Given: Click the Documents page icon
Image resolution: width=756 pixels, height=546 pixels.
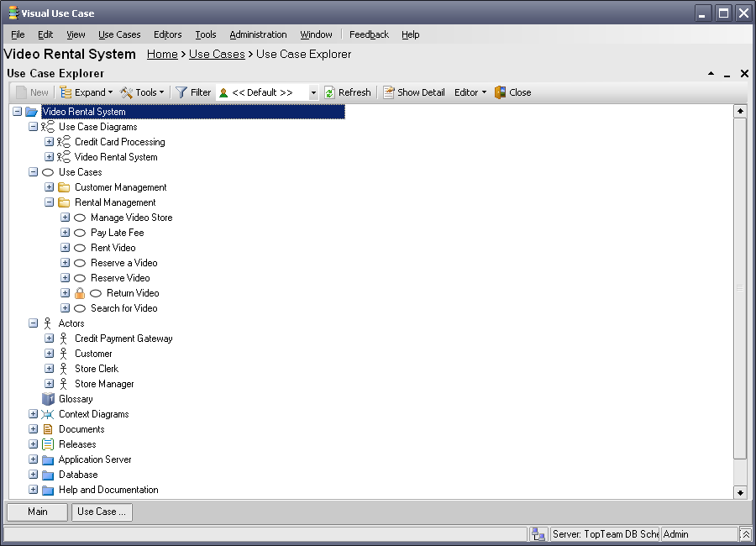Looking at the screenshot, I should point(48,429).
